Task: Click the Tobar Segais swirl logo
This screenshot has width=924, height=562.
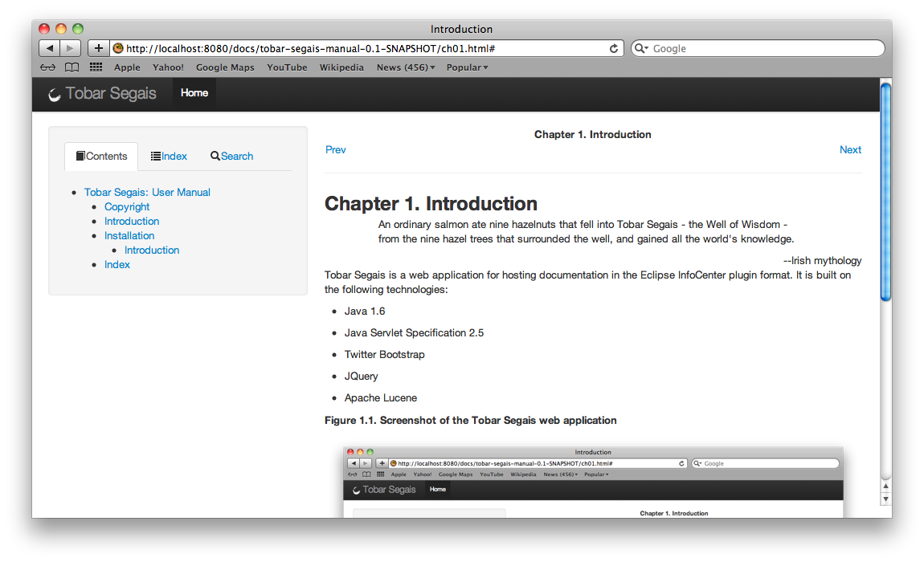Action: pyautogui.click(x=54, y=94)
